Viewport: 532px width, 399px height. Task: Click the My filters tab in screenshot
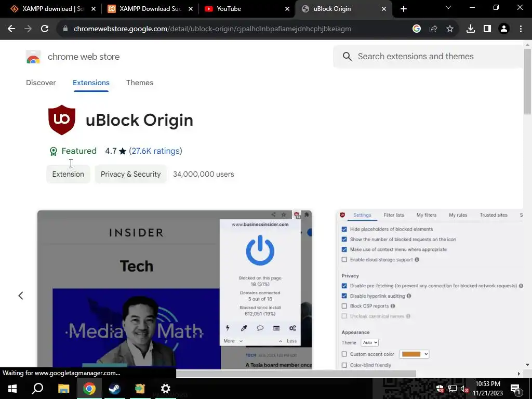[x=427, y=215]
